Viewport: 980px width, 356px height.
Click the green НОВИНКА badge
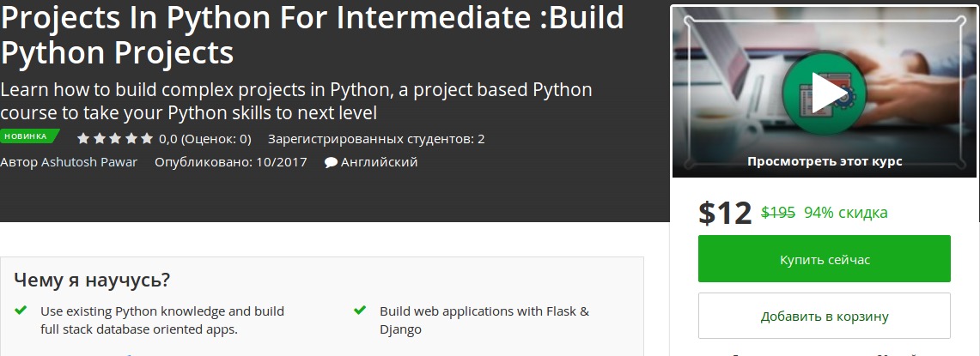point(27,136)
